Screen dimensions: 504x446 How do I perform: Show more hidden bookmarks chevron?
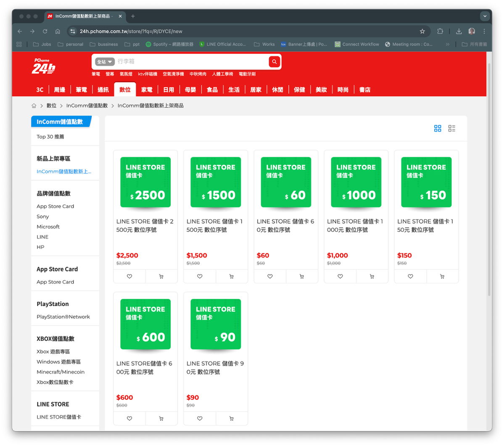click(x=447, y=44)
